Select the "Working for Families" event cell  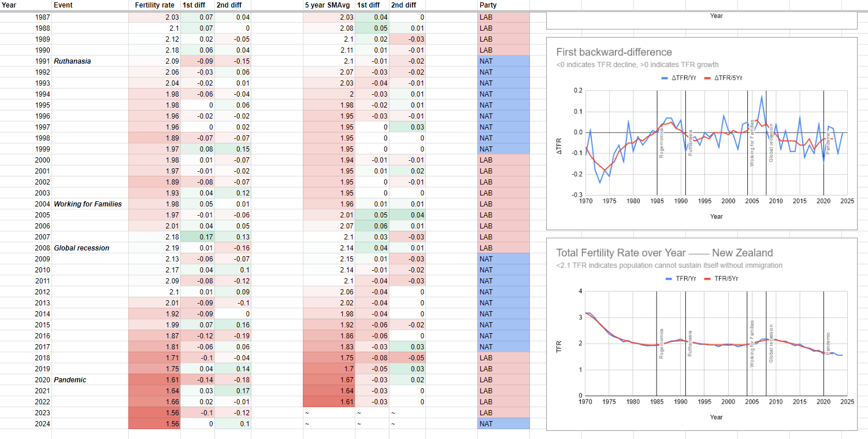click(x=90, y=204)
